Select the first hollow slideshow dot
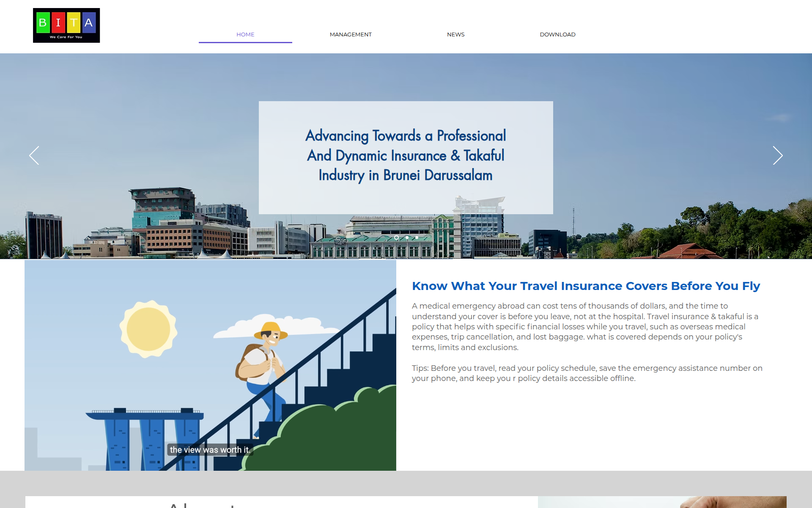 point(396,237)
